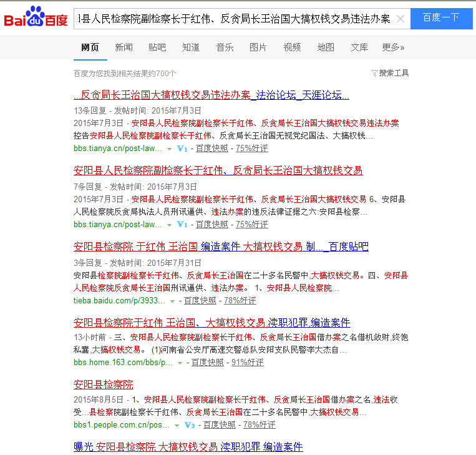Click the V1 badge on the first result
Viewport: 476px width, 455px height.
point(182,149)
